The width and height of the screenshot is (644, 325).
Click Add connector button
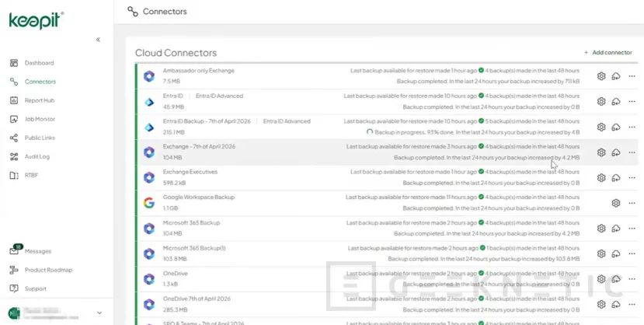(607, 53)
